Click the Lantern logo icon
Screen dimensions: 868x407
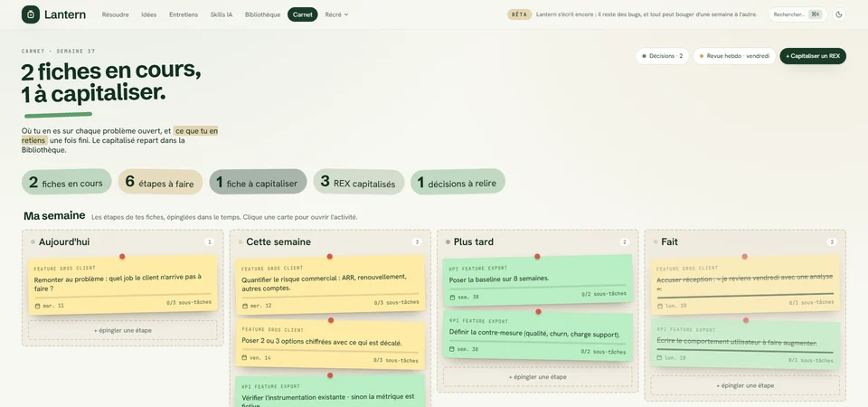pos(31,14)
